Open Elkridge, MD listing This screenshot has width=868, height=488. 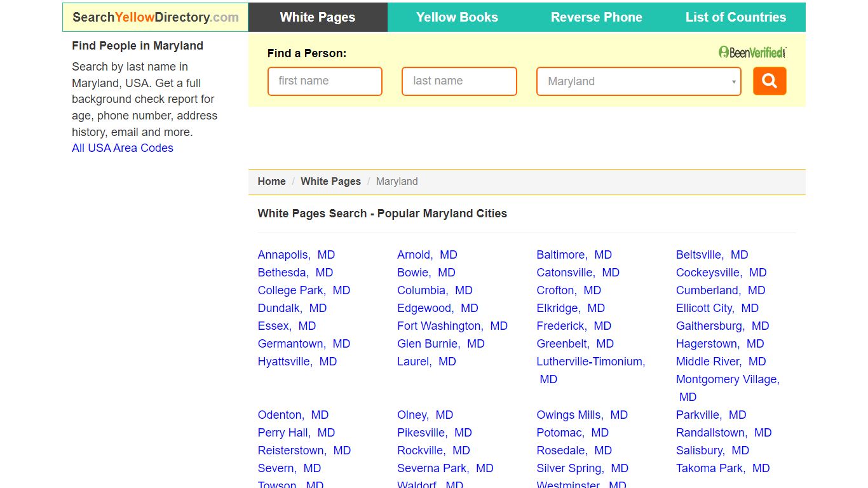tap(571, 308)
